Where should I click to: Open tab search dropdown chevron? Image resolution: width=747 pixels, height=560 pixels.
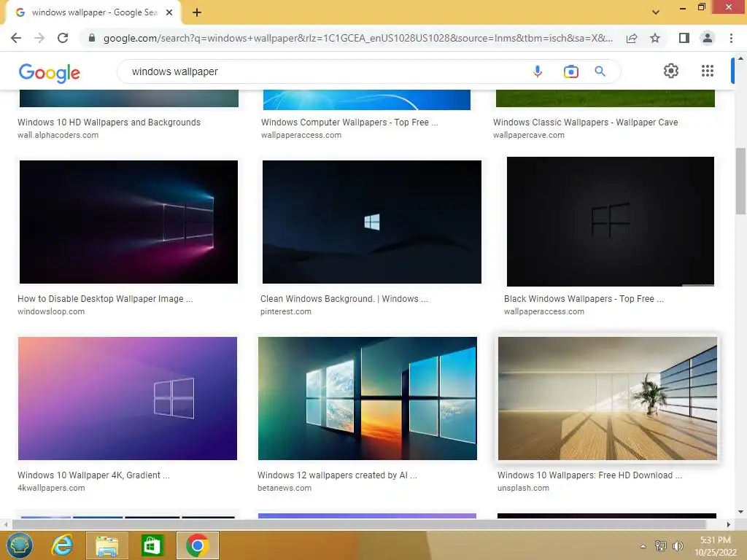(656, 12)
